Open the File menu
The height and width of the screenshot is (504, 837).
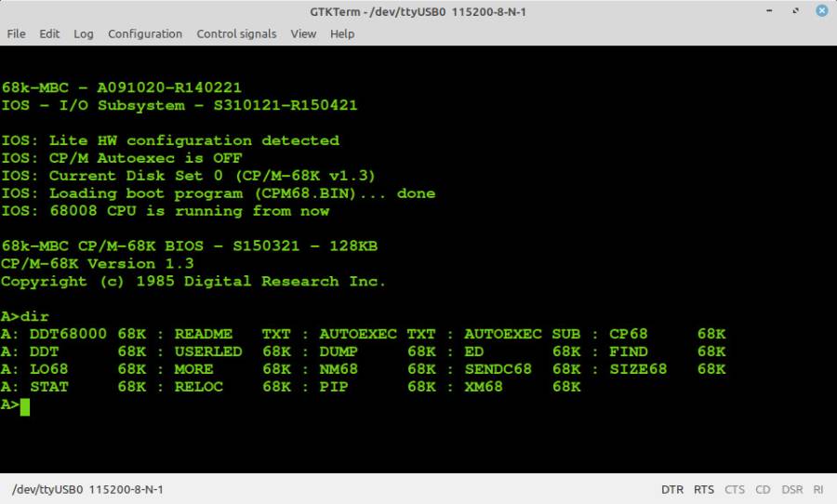point(16,33)
